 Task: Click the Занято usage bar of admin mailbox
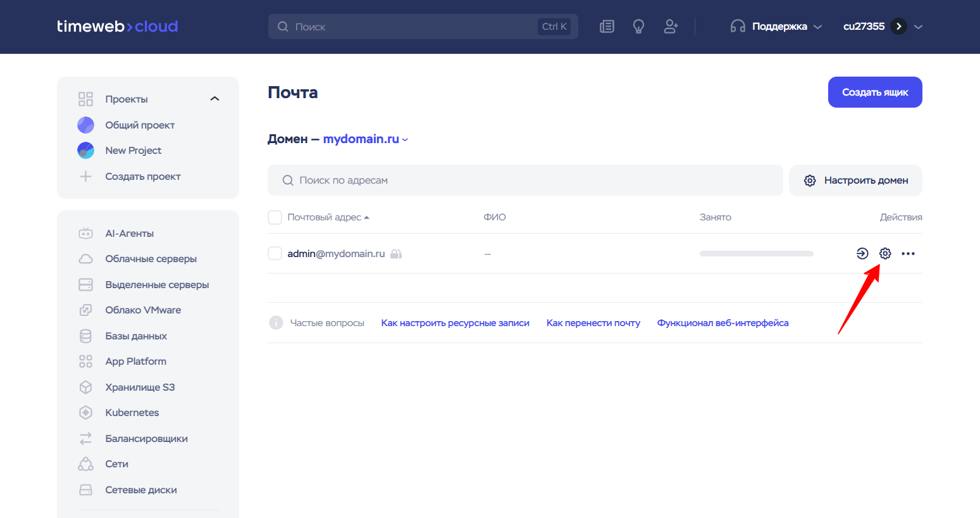(x=756, y=253)
